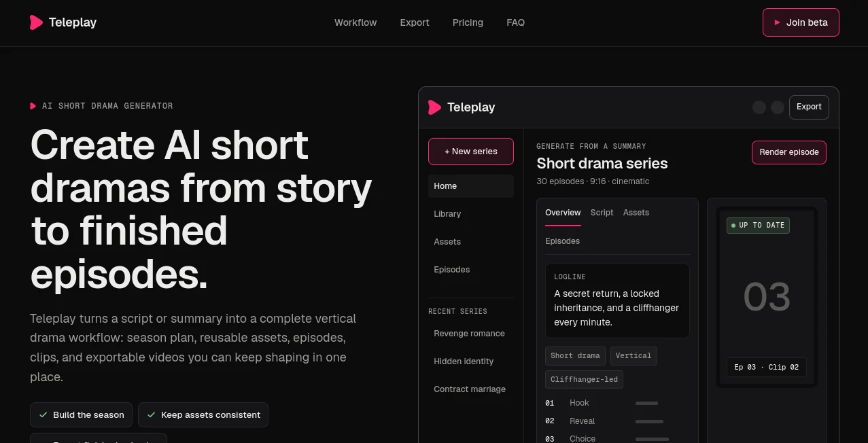Click the Short drama series heading

pos(602,163)
